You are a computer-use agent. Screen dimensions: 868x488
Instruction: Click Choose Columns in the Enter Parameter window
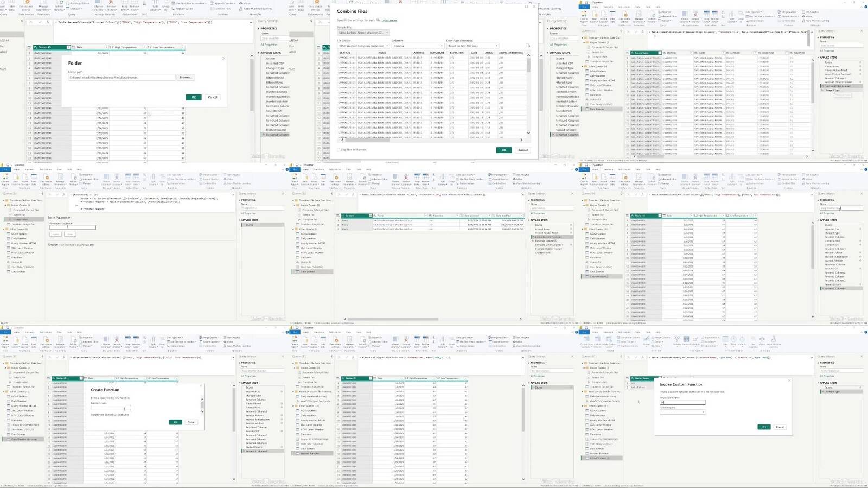pos(106,179)
